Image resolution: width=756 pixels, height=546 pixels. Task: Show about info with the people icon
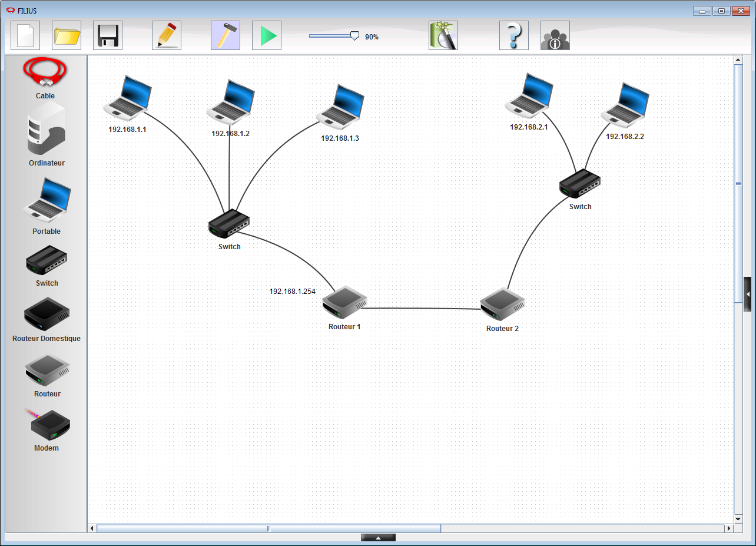[x=555, y=35]
